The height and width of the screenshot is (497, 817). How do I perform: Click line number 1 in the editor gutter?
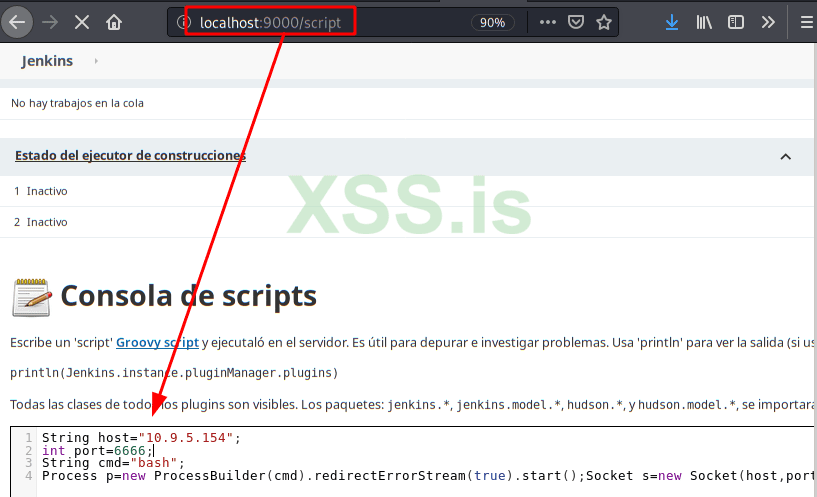[x=29, y=438]
